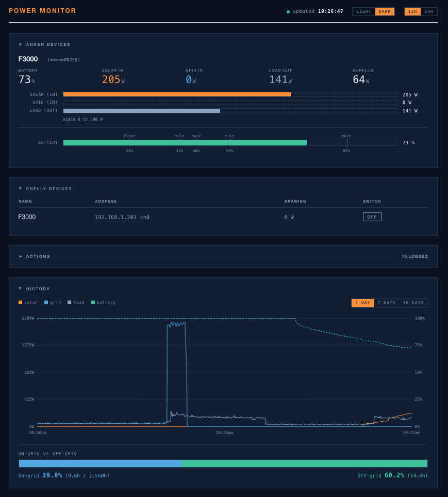Click the grid power spike in the chart

click(x=177, y=374)
